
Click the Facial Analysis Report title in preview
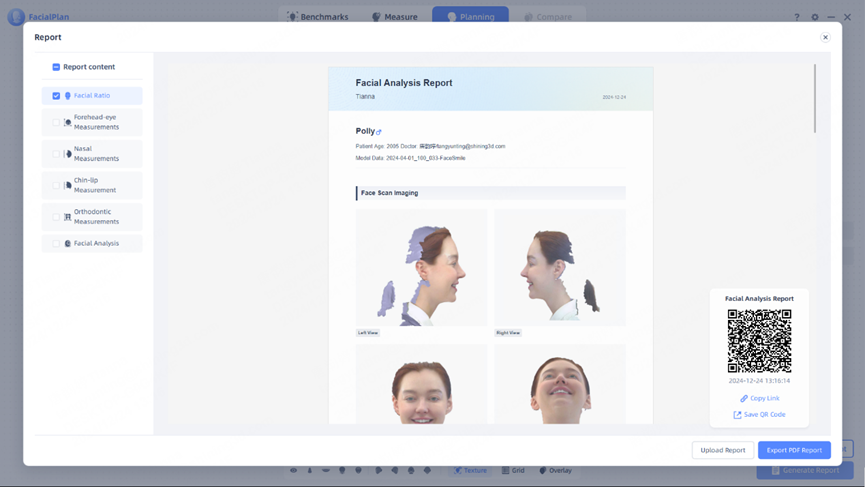pos(404,83)
